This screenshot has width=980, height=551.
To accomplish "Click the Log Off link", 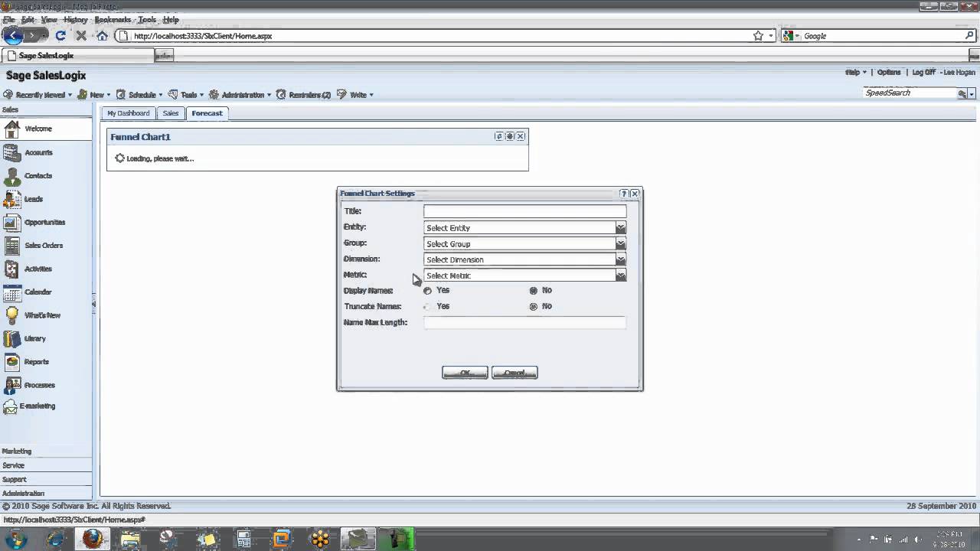I will click(923, 72).
